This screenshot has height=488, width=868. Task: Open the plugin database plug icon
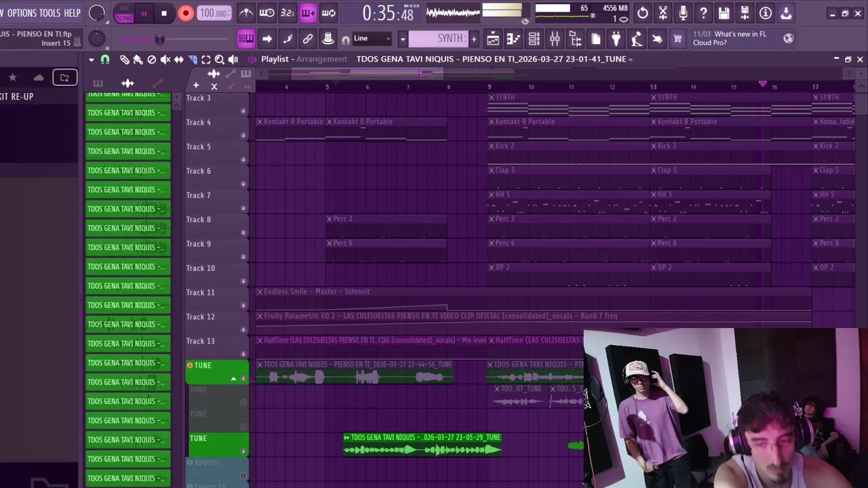(616, 39)
